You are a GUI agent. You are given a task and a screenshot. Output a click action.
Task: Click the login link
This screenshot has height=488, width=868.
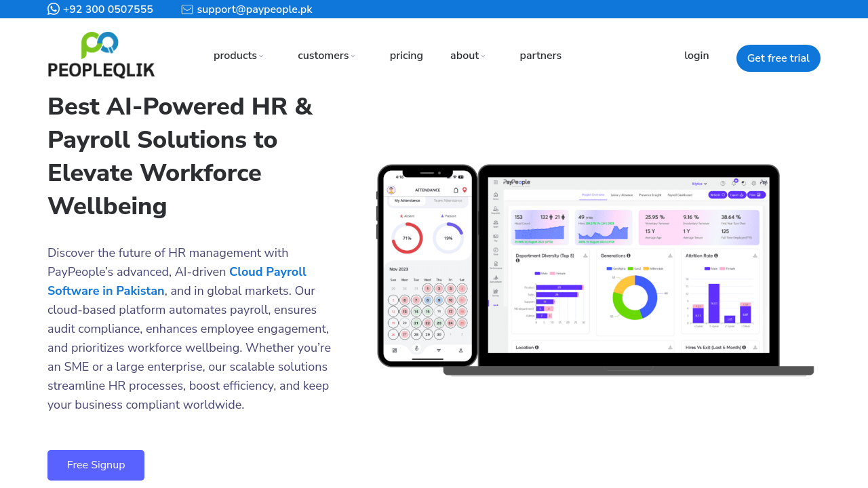[x=696, y=56]
